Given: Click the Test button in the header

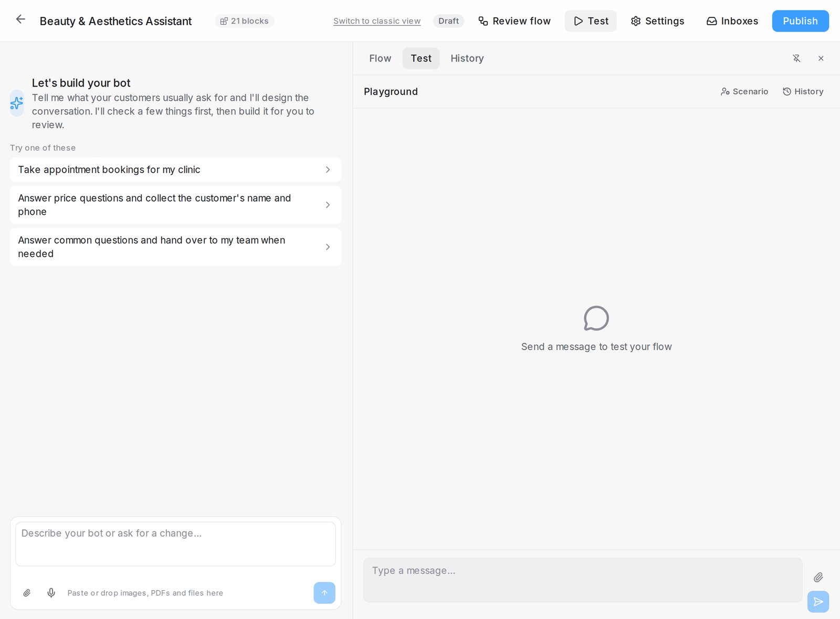Looking at the screenshot, I should [591, 21].
